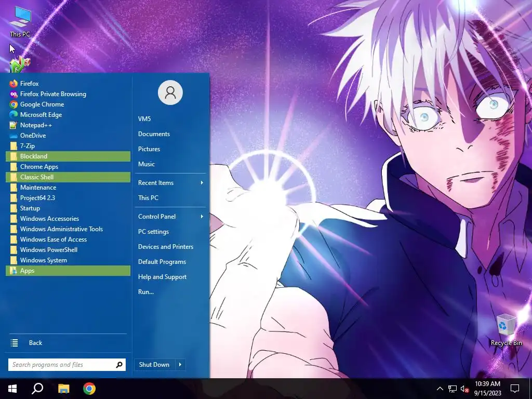Open Music from the Start menu
The height and width of the screenshot is (399, 532).
point(170,164)
